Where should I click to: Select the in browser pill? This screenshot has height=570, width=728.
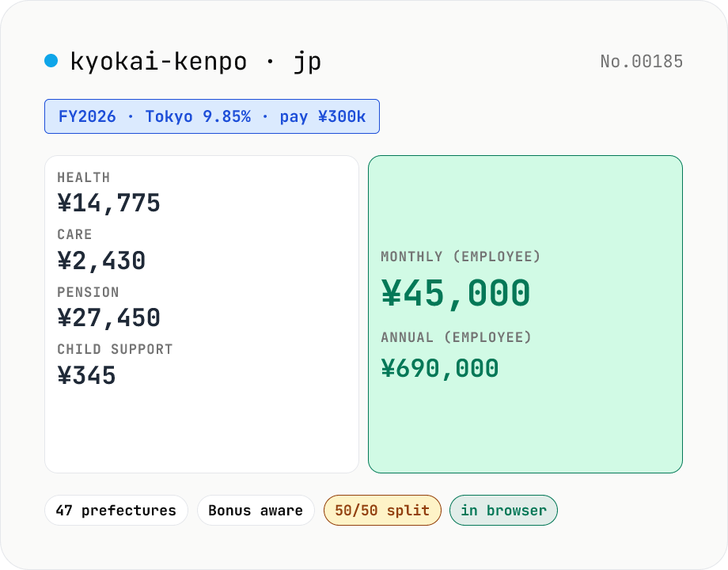coord(503,510)
